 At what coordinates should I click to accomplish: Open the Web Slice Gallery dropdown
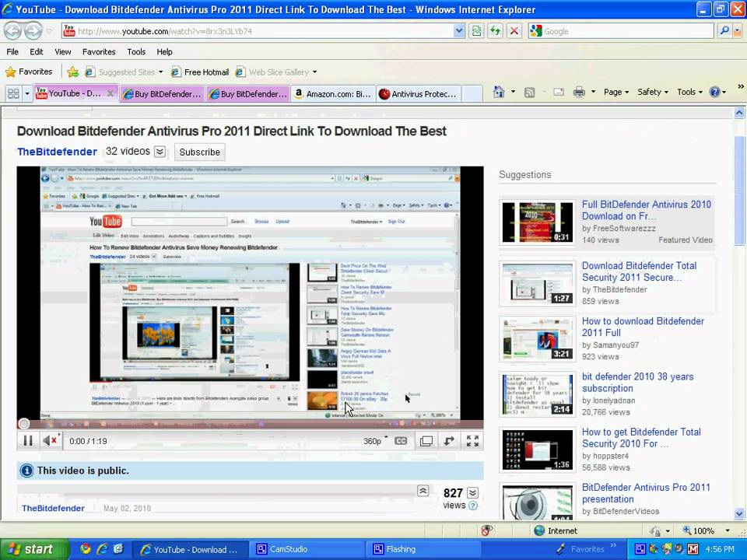(314, 72)
